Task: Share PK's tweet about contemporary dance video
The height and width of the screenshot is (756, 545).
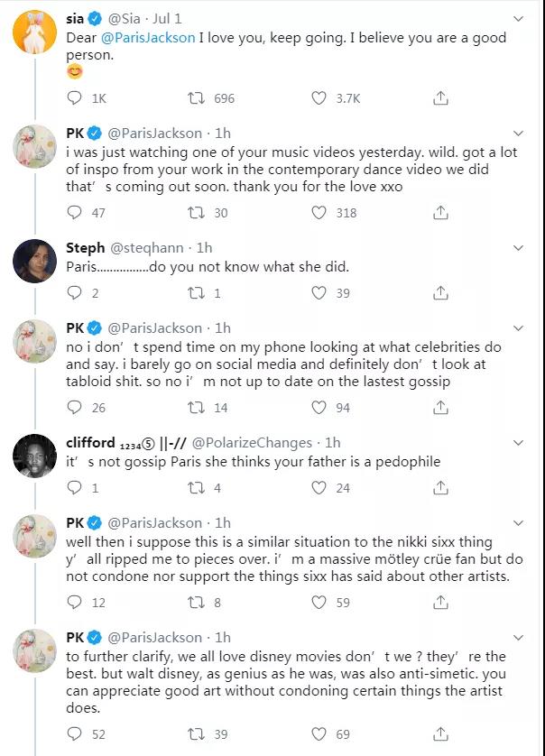Action: pos(441,213)
